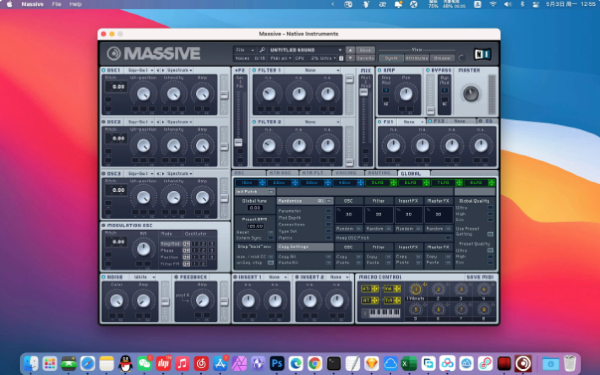Enable Filter 2 power toggle
This screenshot has width=600, height=375.
click(254, 122)
